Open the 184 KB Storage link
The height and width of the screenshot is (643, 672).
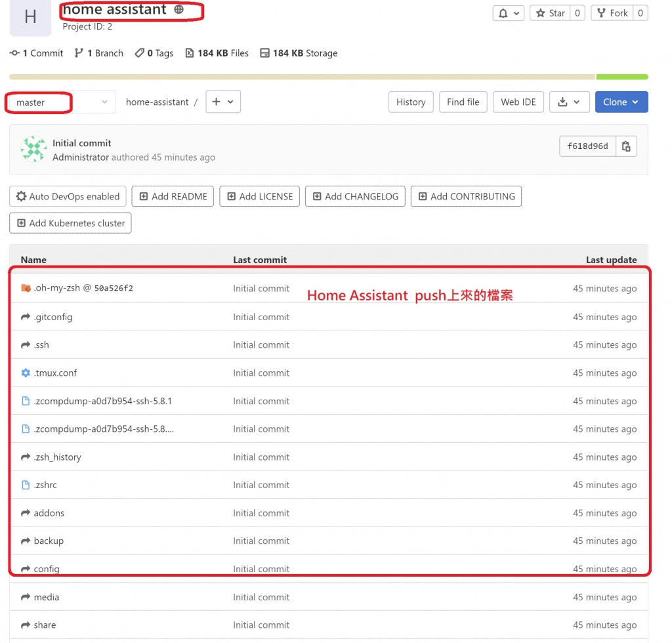coord(299,53)
